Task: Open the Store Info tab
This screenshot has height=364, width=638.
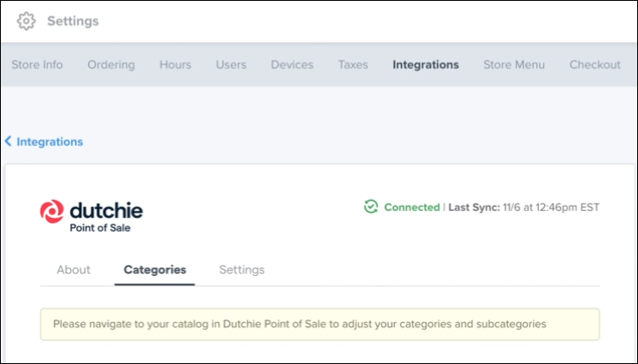Action: [x=37, y=65]
